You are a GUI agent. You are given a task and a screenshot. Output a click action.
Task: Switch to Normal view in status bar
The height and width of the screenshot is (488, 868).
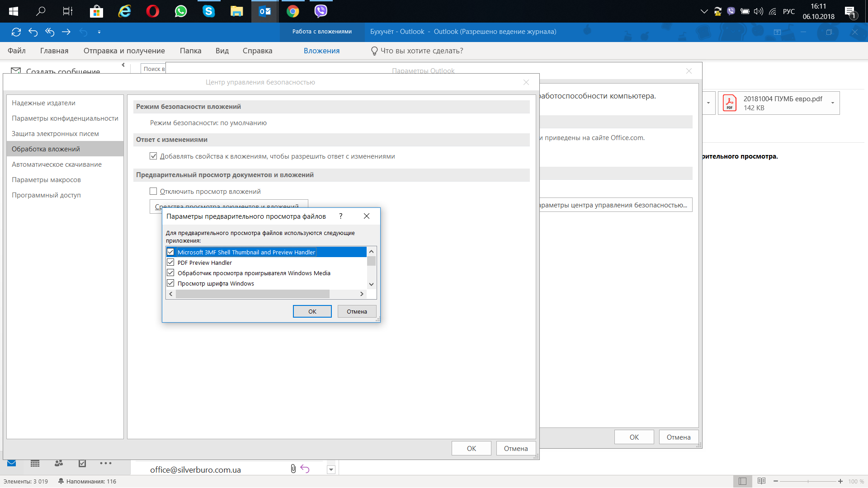click(x=742, y=481)
